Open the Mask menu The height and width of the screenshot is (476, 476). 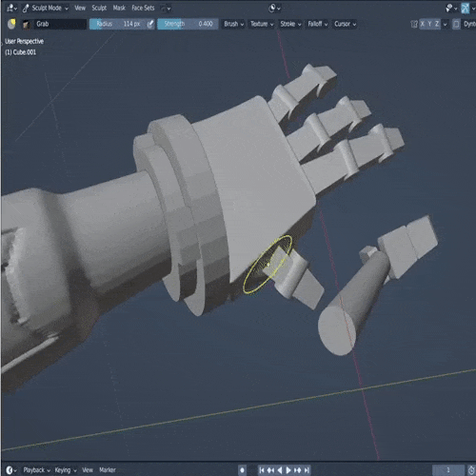tap(119, 8)
